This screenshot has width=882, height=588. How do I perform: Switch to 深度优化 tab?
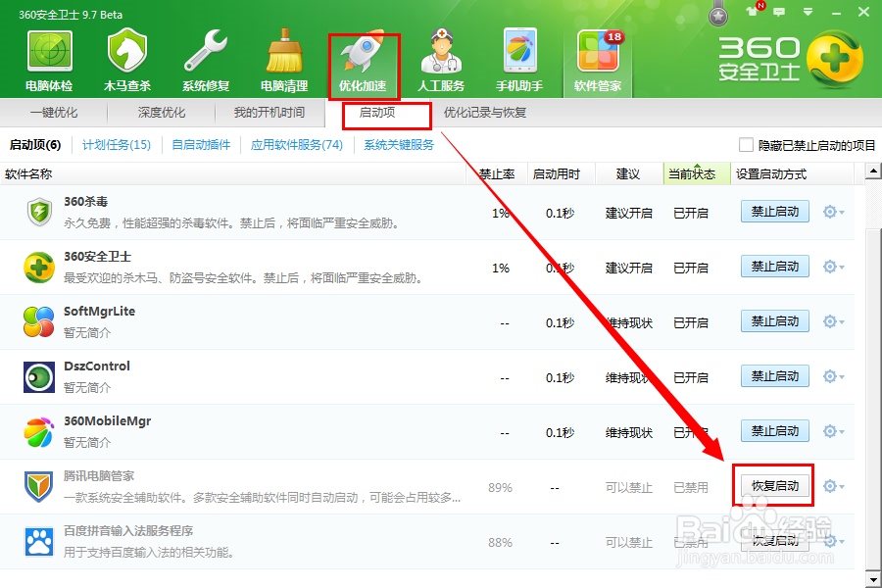(x=162, y=113)
